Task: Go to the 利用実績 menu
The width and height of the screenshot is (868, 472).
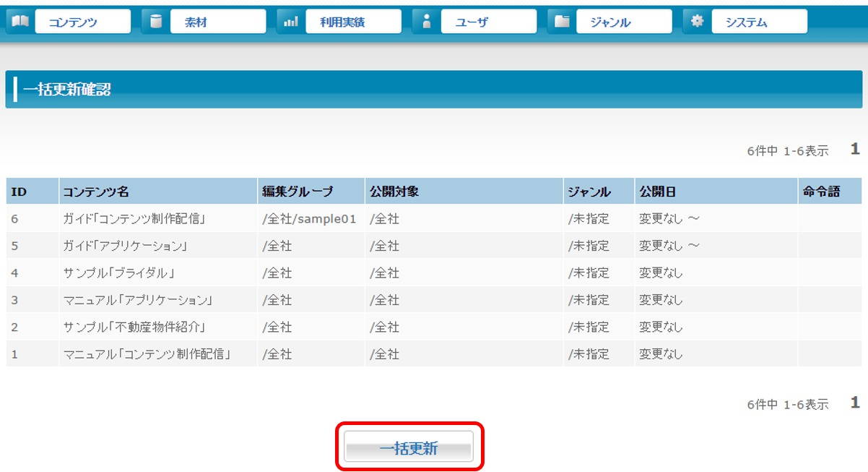Action: (352, 22)
